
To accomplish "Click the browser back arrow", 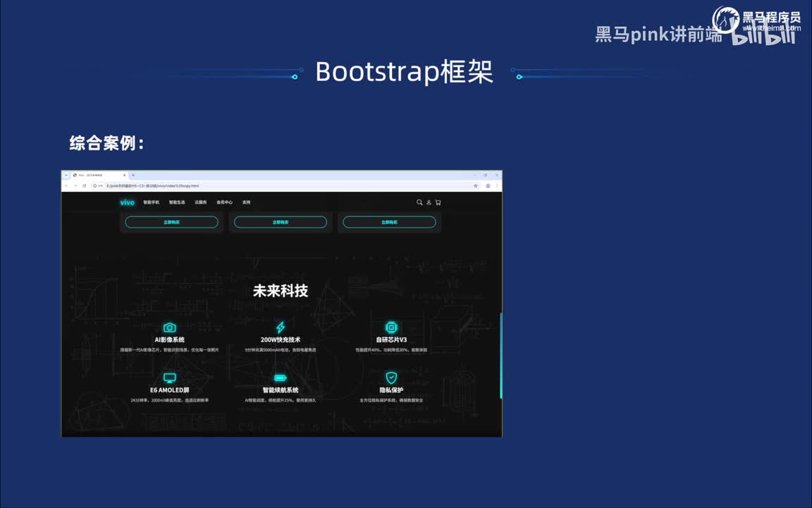I will pos(66,186).
